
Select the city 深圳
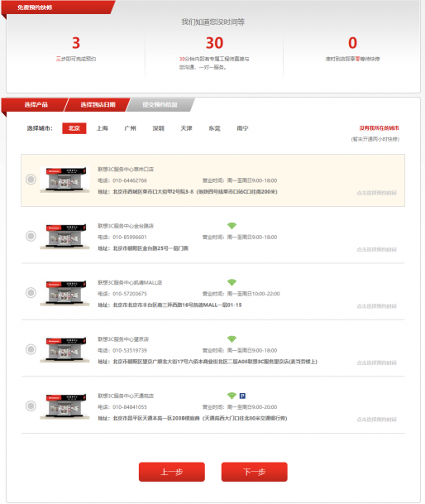[x=159, y=128]
